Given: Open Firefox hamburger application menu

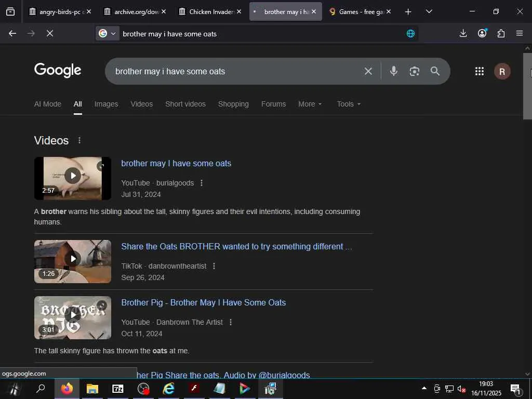Looking at the screenshot, I should click(x=520, y=33).
